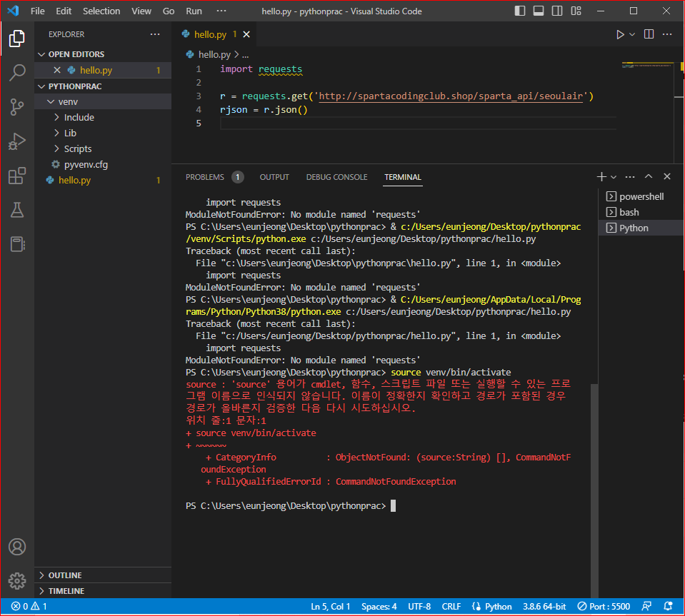Open the terminal panel ellipsis menu
The width and height of the screenshot is (685, 616).
(630, 177)
